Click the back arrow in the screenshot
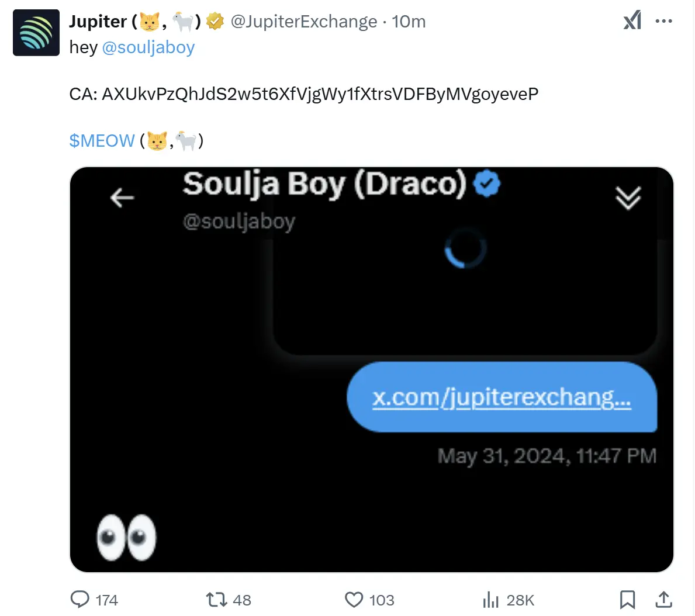695x616 pixels. [x=122, y=199]
